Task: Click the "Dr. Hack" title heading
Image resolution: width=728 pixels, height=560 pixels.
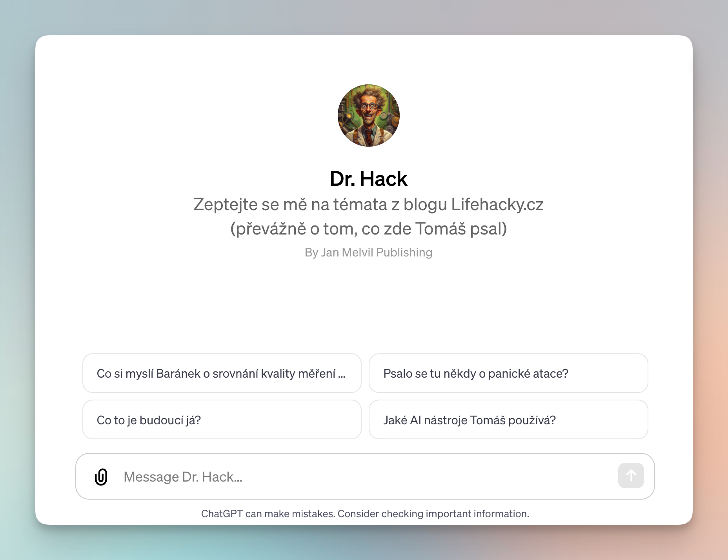Action: pyautogui.click(x=368, y=179)
